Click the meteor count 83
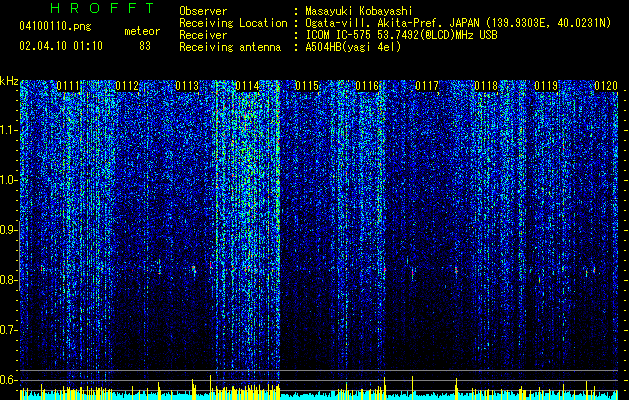 point(145,46)
